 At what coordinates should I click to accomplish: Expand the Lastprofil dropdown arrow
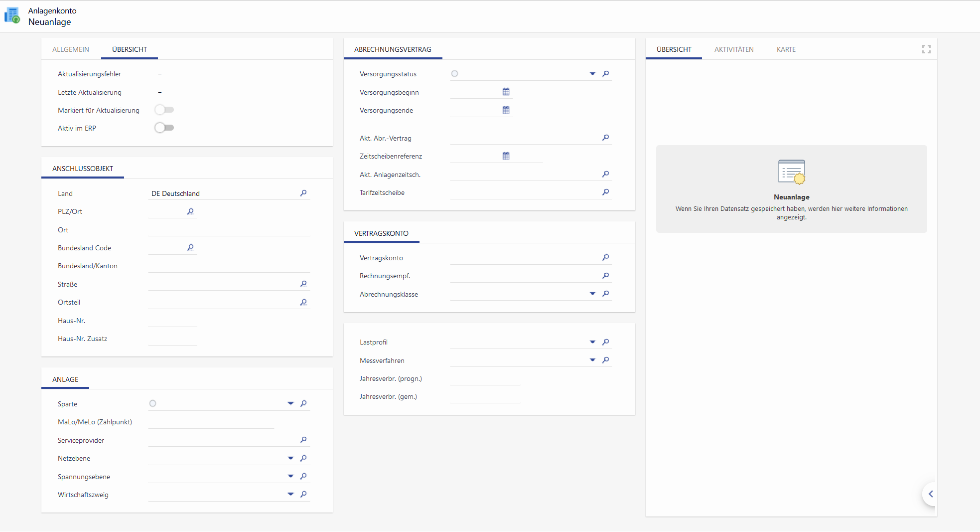tap(592, 342)
